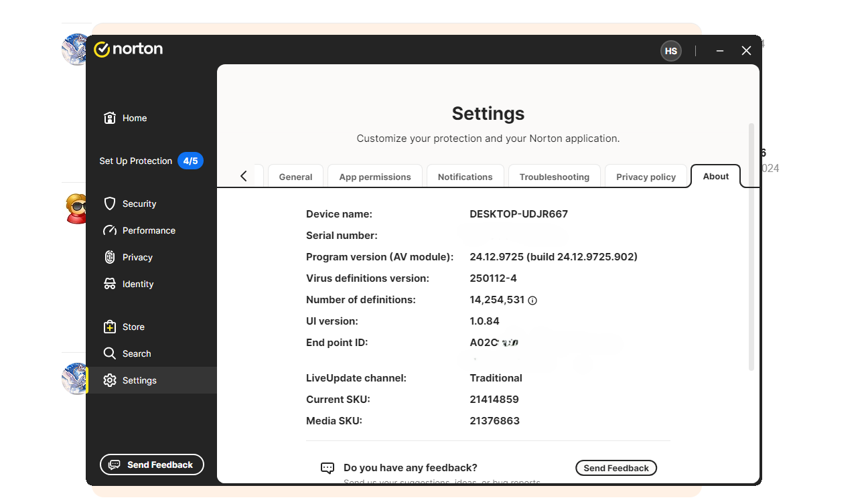Screen dimensions: 866x504
Task: Open the Privacy policy tab
Action: pyautogui.click(x=646, y=177)
